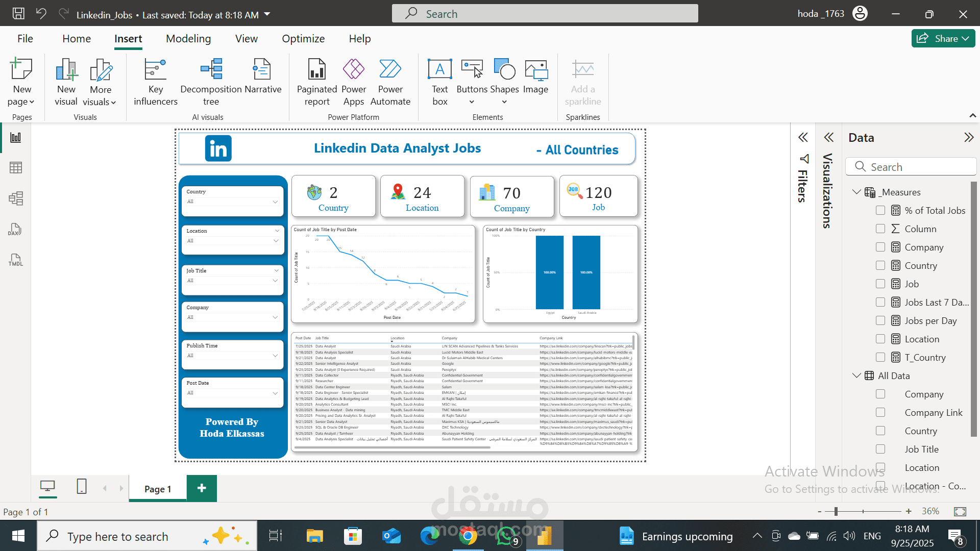Switch to the Modeling ribbon tab
Image resolution: width=980 pixels, height=551 pixels.
[x=188, y=38]
